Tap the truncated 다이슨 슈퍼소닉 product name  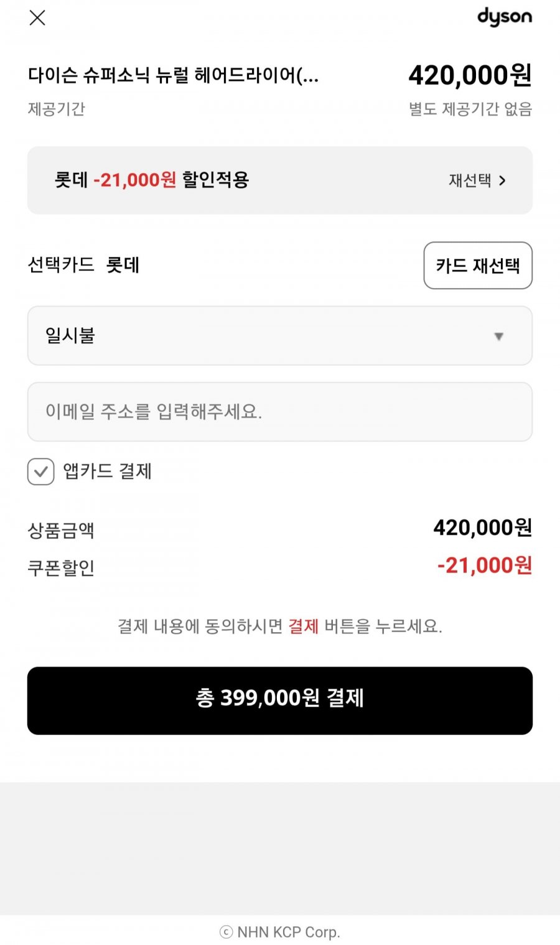click(x=173, y=75)
